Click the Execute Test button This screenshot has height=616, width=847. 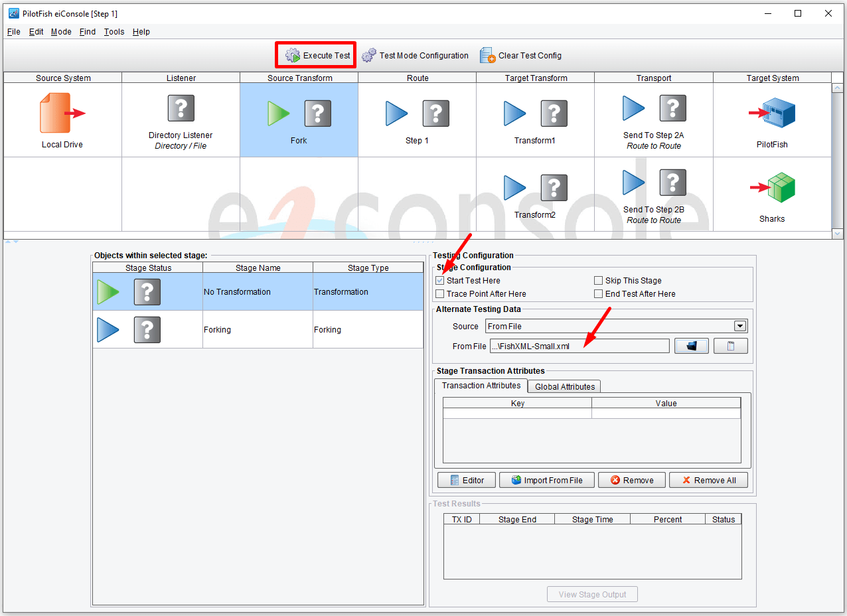316,55
